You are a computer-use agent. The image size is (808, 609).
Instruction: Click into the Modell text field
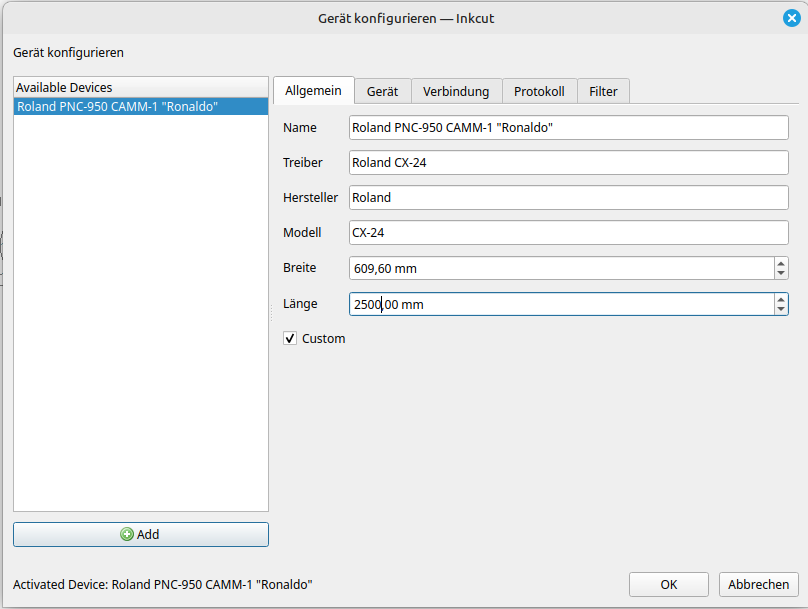tap(568, 233)
